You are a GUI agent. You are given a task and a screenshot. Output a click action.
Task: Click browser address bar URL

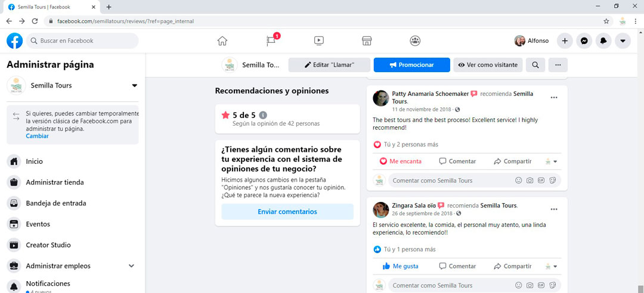tap(125, 21)
